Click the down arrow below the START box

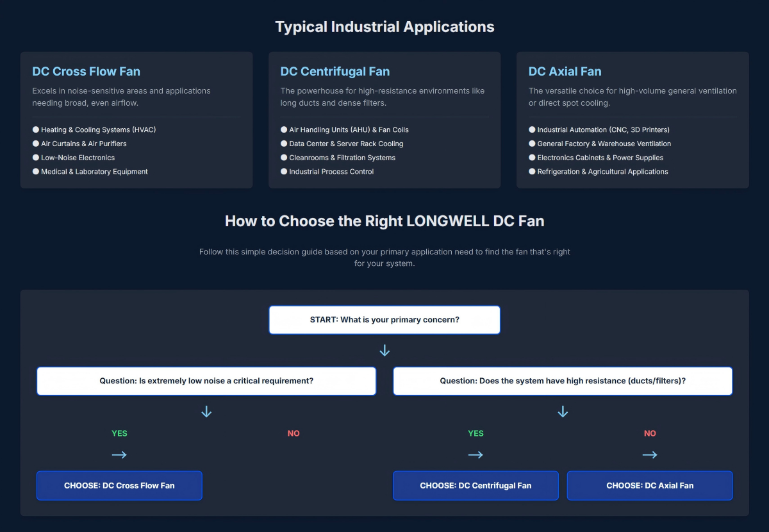[384, 351]
